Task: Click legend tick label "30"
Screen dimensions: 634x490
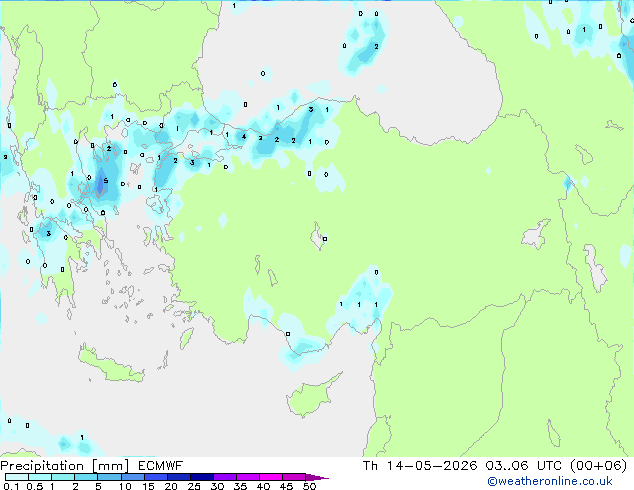Action: [217, 486]
